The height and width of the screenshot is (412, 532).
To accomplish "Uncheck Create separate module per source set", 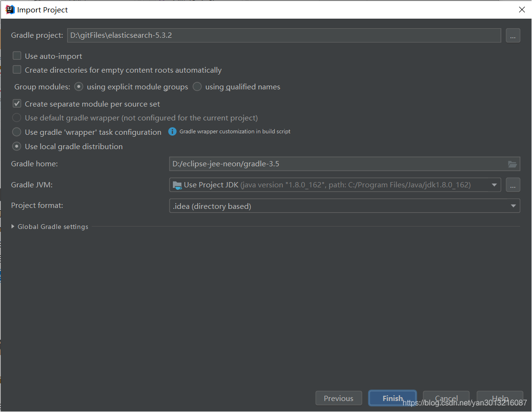I will (17, 104).
